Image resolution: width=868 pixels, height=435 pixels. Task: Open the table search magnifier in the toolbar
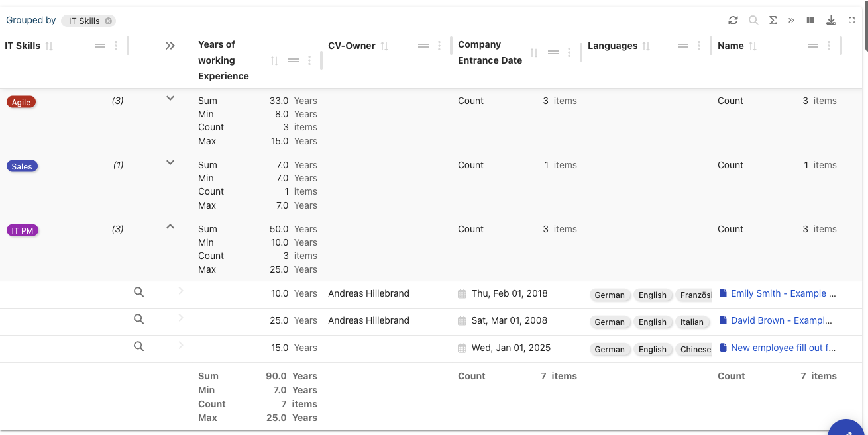tap(753, 21)
